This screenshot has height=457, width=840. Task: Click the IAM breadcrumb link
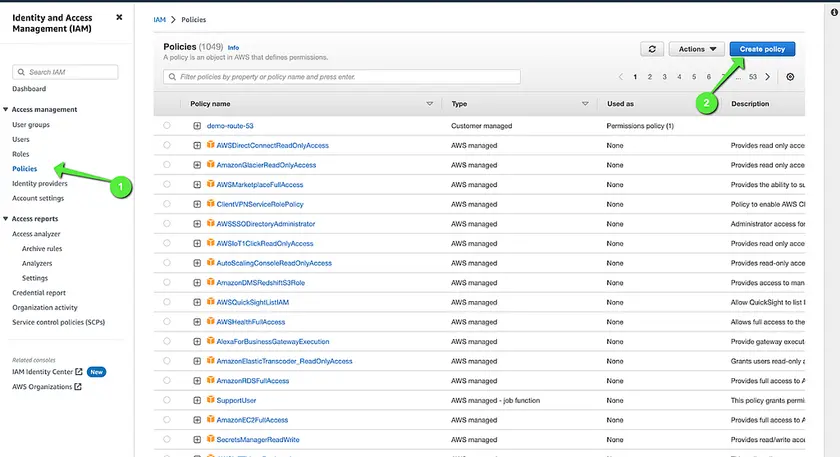pyautogui.click(x=159, y=19)
